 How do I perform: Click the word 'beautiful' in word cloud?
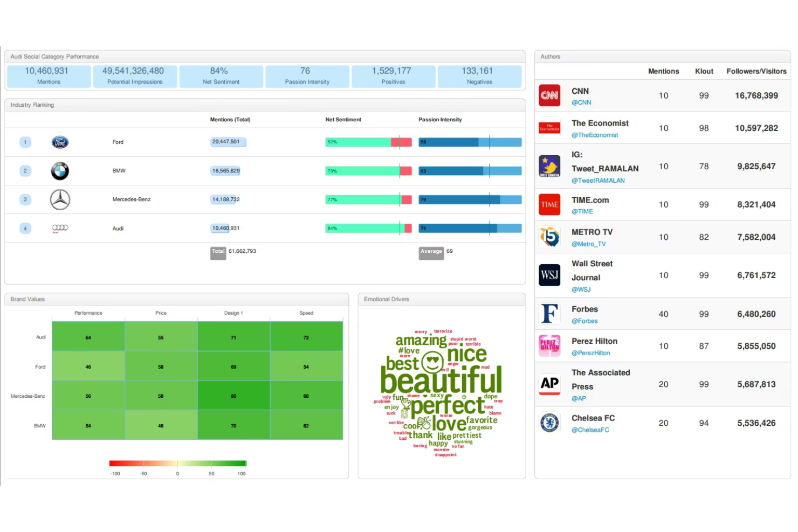click(442, 380)
